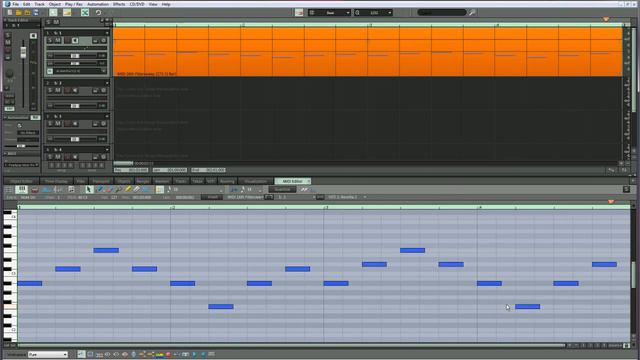Open the dropdown right of the Beat selector

coord(373,13)
